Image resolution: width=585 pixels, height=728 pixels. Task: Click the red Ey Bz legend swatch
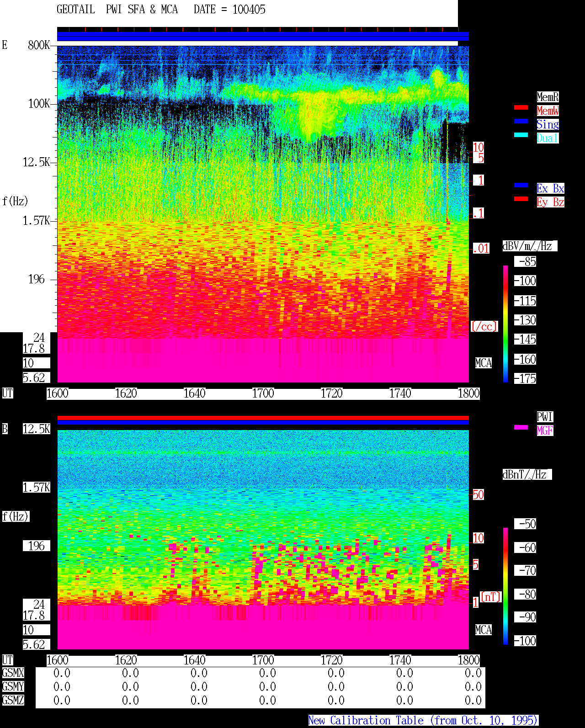point(521,199)
